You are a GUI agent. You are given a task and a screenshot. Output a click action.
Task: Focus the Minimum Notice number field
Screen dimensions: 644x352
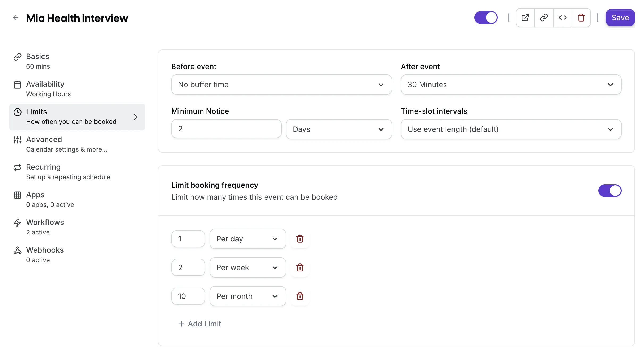[x=226, y=129]
